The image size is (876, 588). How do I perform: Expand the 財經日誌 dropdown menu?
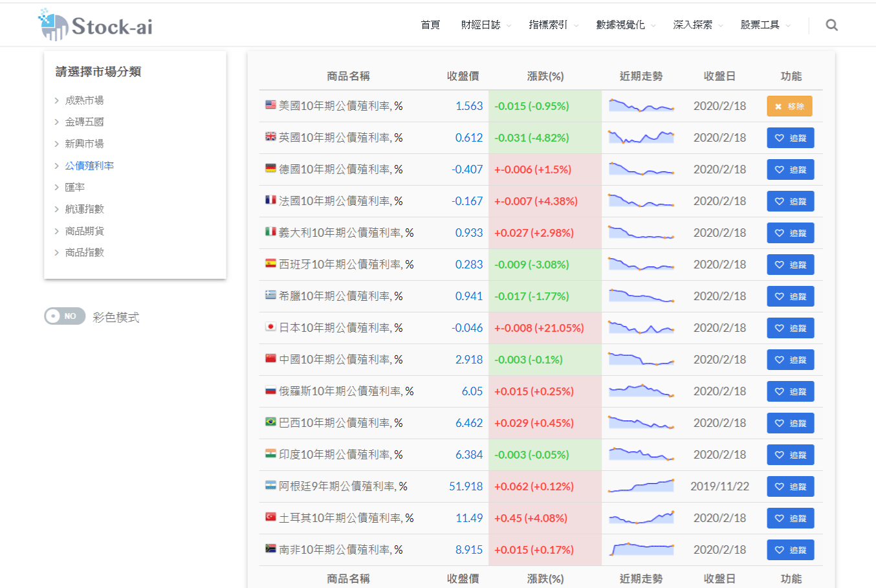pyautogui.click(x=485, y=25)
